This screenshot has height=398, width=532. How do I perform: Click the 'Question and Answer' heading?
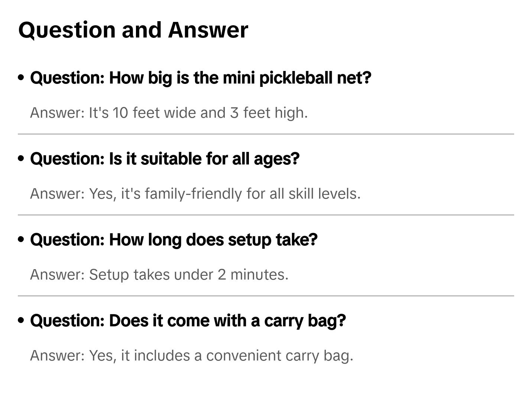[133, 30]
